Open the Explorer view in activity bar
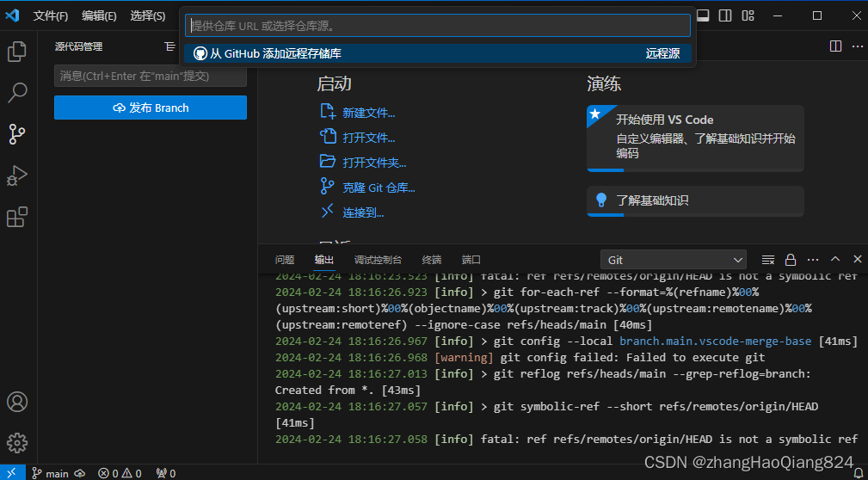868x480 pixels. 17,52
